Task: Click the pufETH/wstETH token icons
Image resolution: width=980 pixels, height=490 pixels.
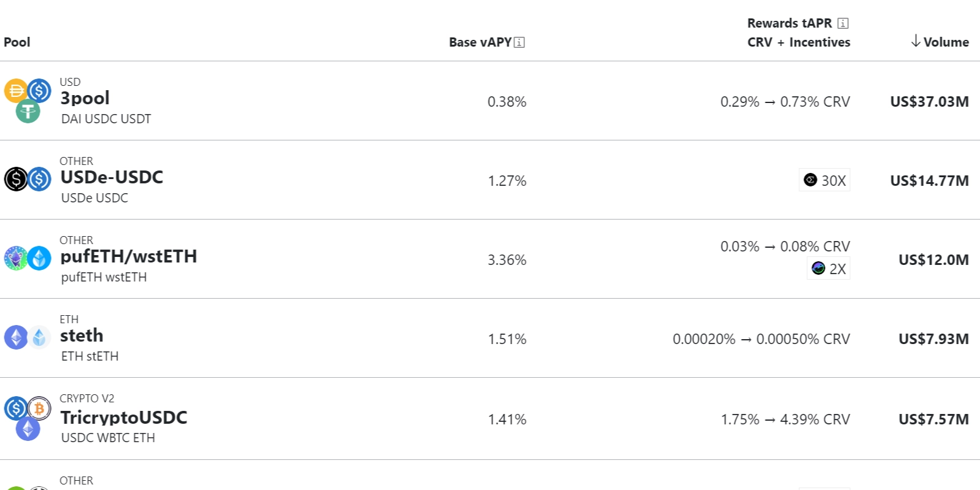Action: (28, 258)
